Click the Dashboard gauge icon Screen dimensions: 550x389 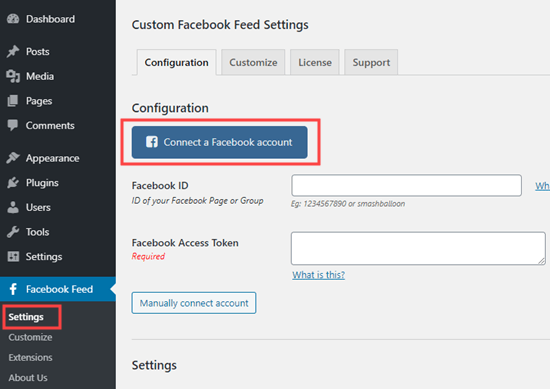(13, 19)
